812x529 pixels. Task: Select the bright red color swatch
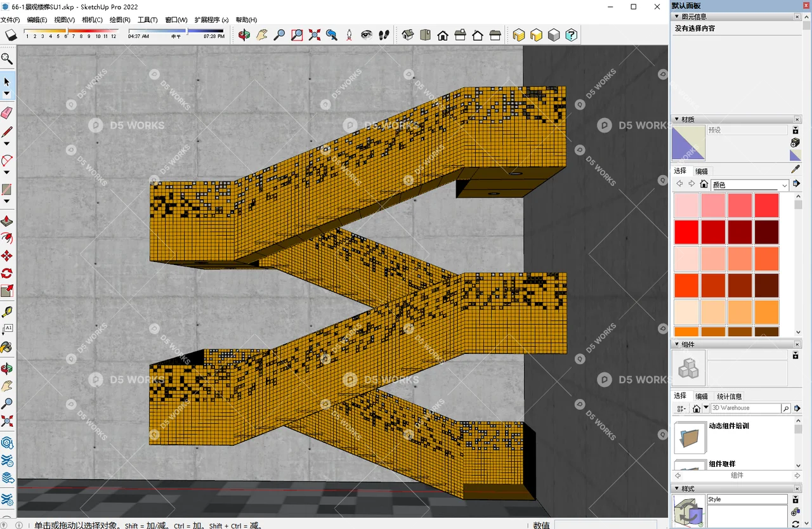coord(686,232)
